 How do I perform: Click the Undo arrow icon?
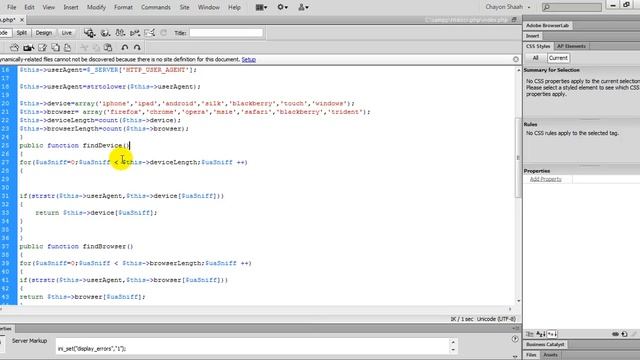tap(125, 48)
